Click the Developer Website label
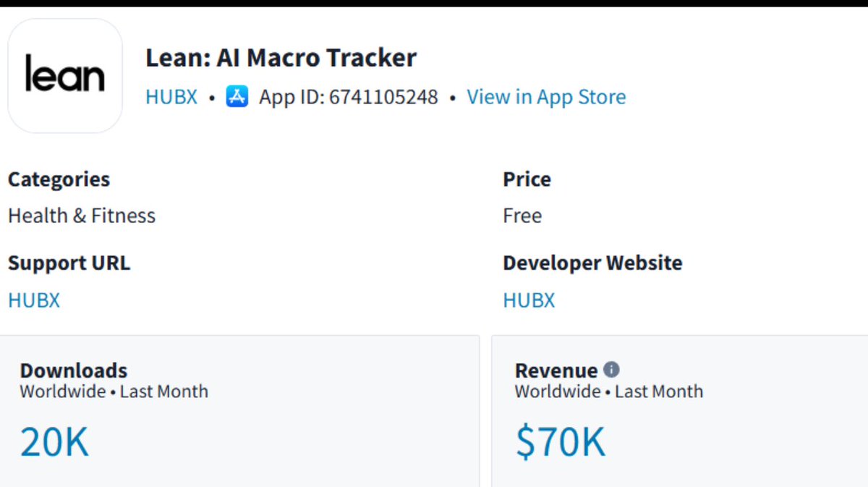The width and height of the screenshot is (868, 487). 592,263
